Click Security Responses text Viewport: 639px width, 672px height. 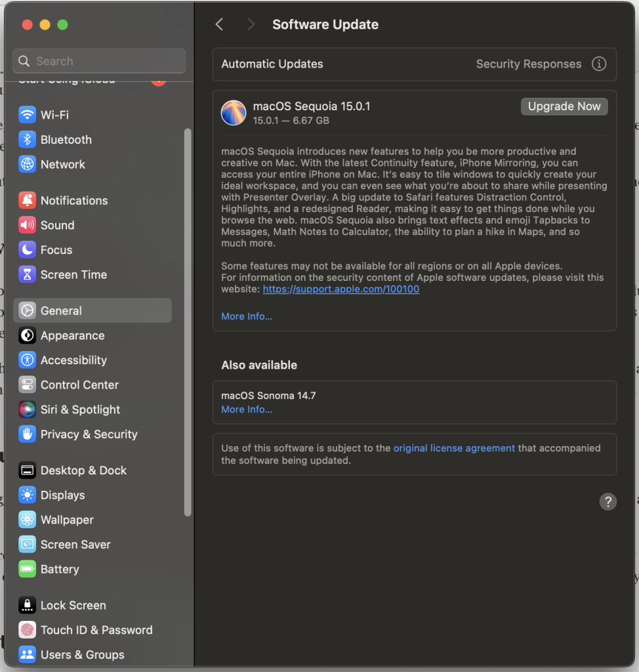tap(529, 64)
